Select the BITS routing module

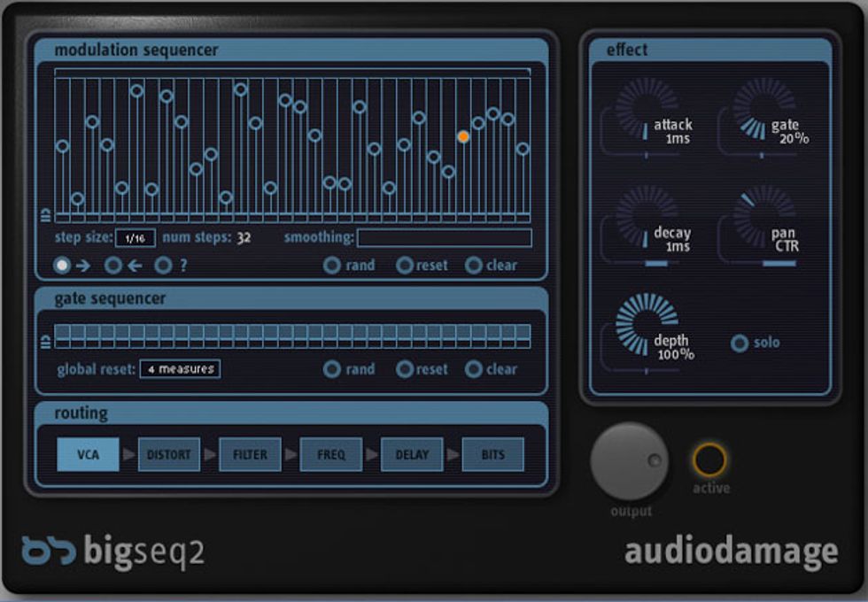point(492,455)
